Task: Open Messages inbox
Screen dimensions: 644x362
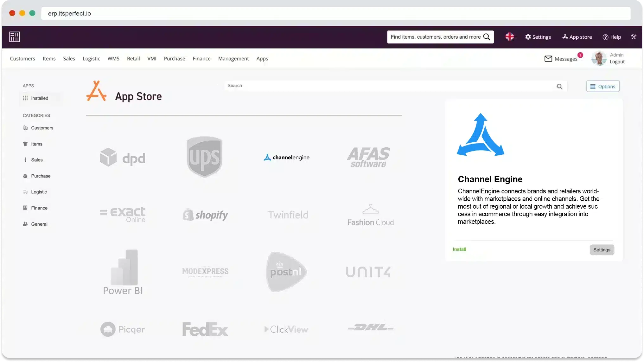Action: pyautogui.click(x=561, y=59)
